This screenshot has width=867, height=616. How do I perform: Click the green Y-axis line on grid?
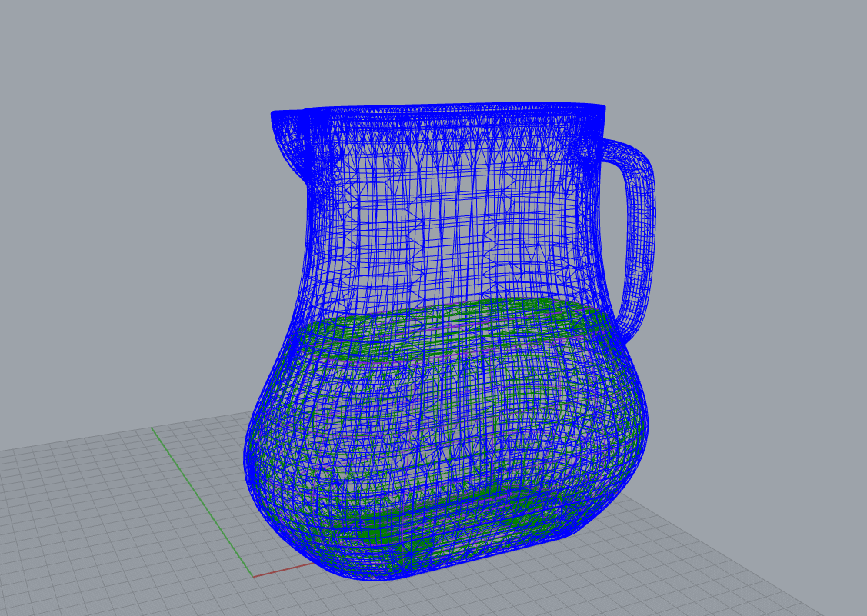202,501
